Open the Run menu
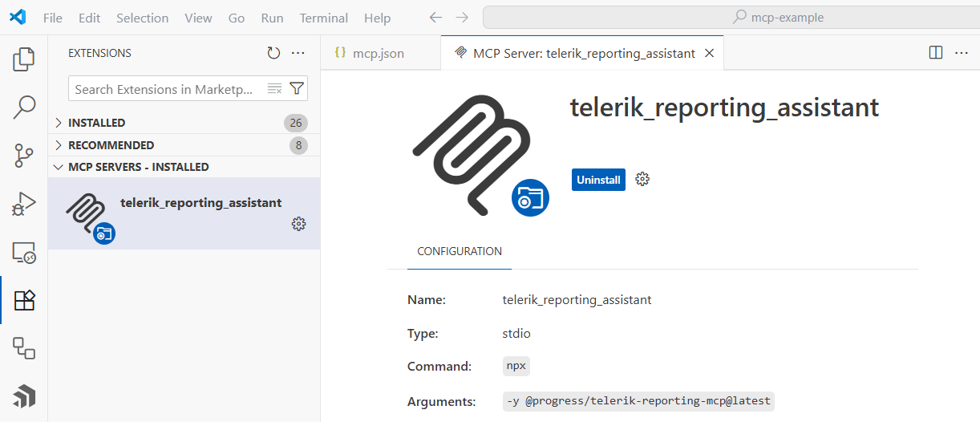Screen dimensions: 980x422 pyautogui.click(x=272, y=18)
